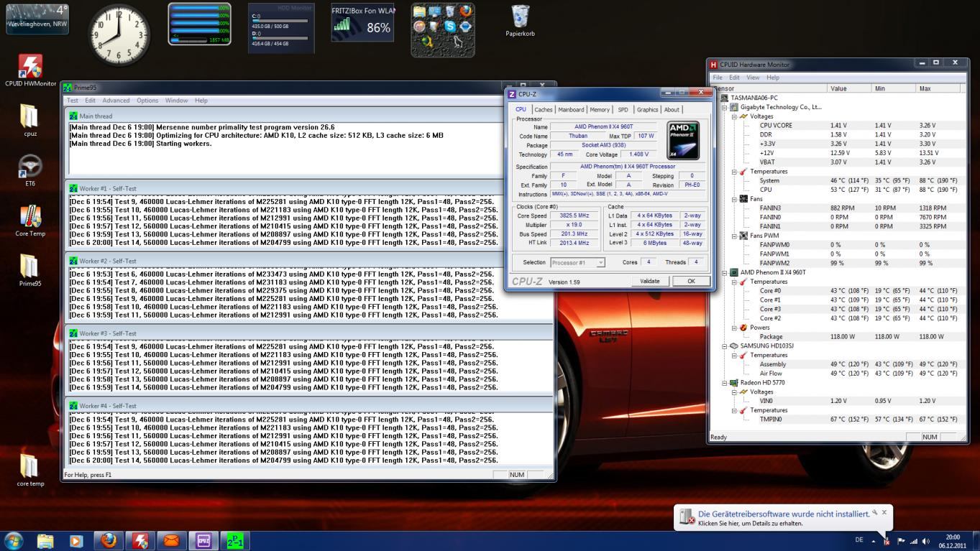Open the orange mail app on taskbar
This screenshot has width=980, height=551.
[172, 541]
